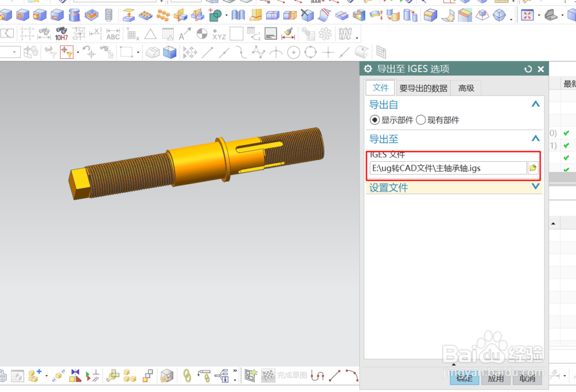Select the arc center circle snap

point(294,52)
